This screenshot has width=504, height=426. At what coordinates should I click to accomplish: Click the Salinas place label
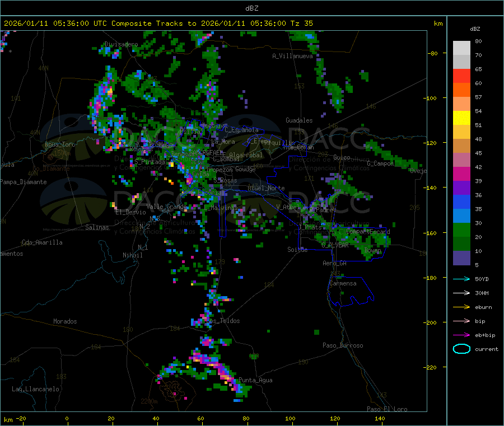coord(97,227)
